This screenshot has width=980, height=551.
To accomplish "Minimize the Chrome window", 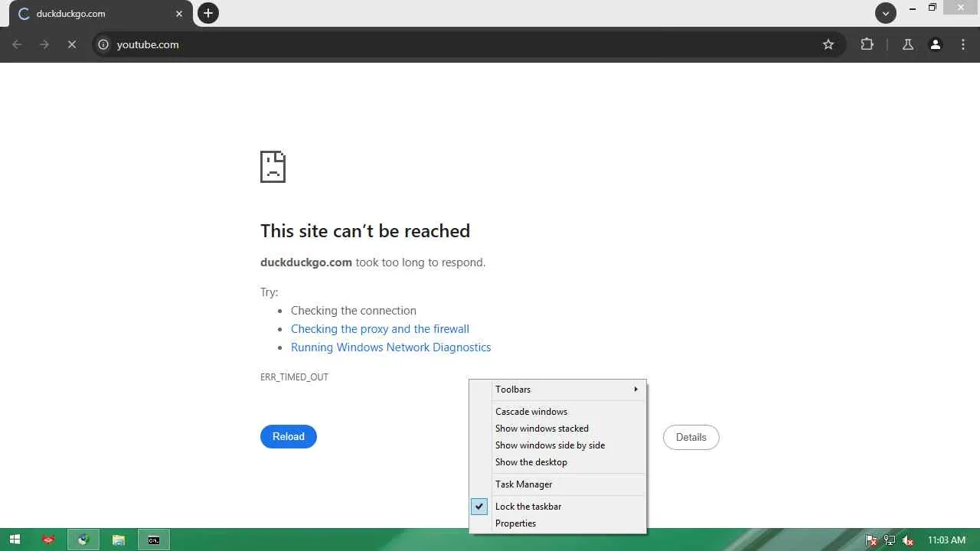I will click(913, 8).
